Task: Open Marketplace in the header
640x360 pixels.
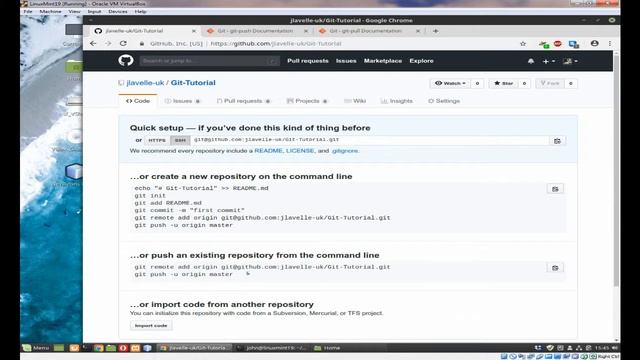Action: [x=383, y=61]
